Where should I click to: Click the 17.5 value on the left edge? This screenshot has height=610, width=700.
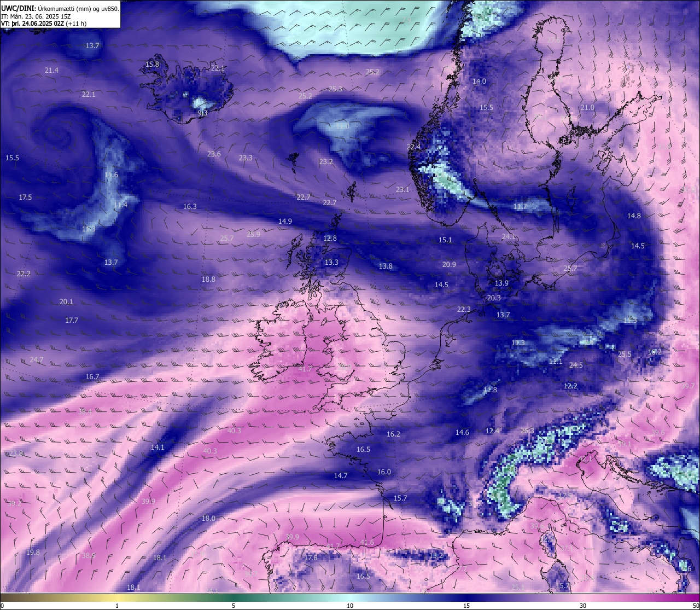pyautogui.click(x=25, y=197)
